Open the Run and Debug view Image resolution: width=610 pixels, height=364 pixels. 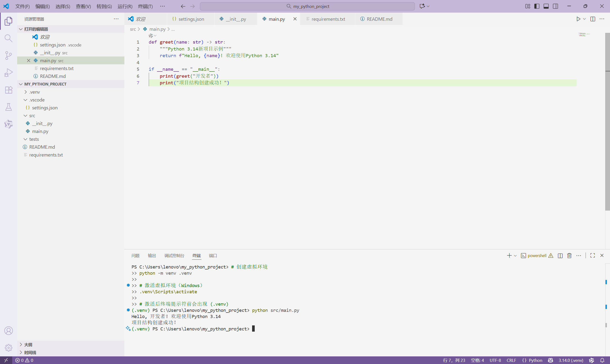click(8, 72)
